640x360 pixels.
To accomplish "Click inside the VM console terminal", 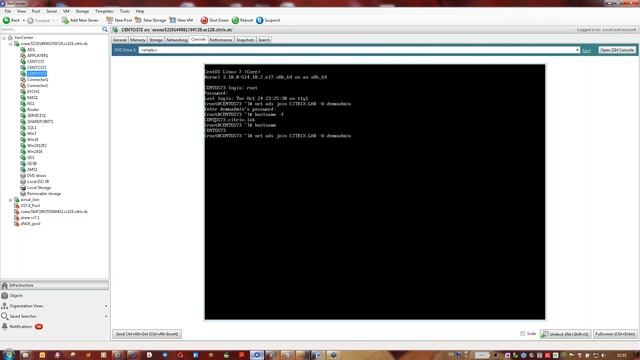I will [x=375, y=192].
